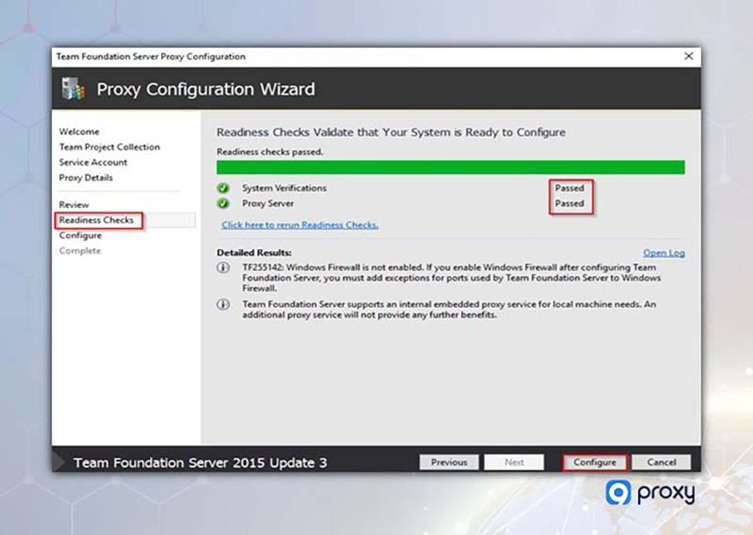Select Proxy Details in the sidebar
The image size is (753, 535).
[x=86, y=178]
